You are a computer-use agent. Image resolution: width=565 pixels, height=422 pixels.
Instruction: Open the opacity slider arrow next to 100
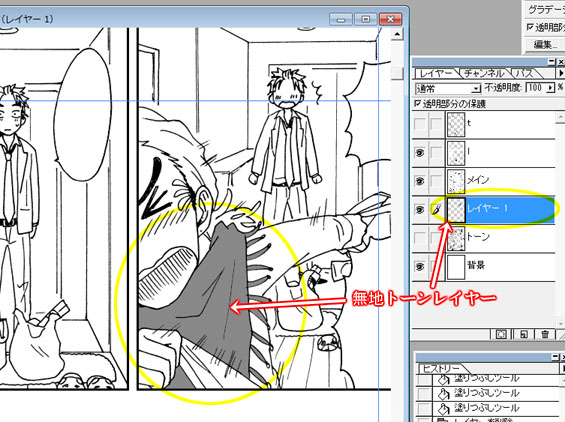coord(550,88)
